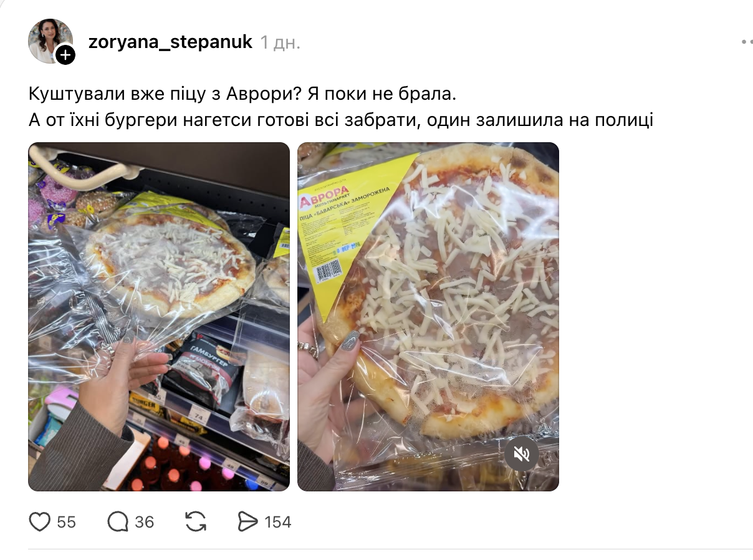753x560 pixels.
Task: Click the post text about Аврора pizza
Action: coord(243,95)
